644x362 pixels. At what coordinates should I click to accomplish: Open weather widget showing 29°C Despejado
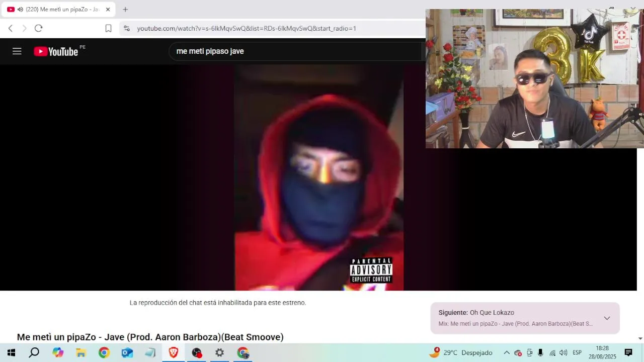tap(460, 352)
